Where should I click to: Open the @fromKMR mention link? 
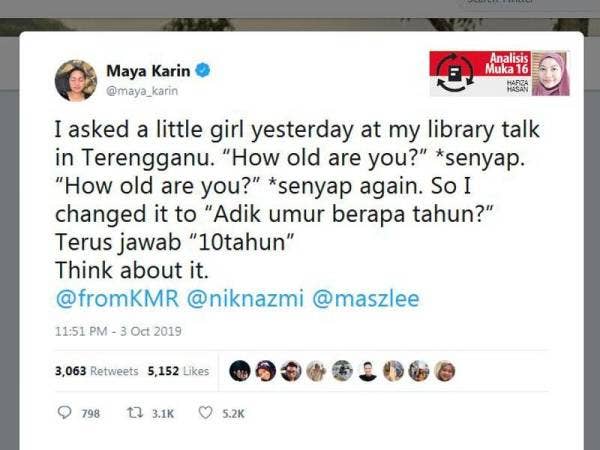tap(117, 298)
